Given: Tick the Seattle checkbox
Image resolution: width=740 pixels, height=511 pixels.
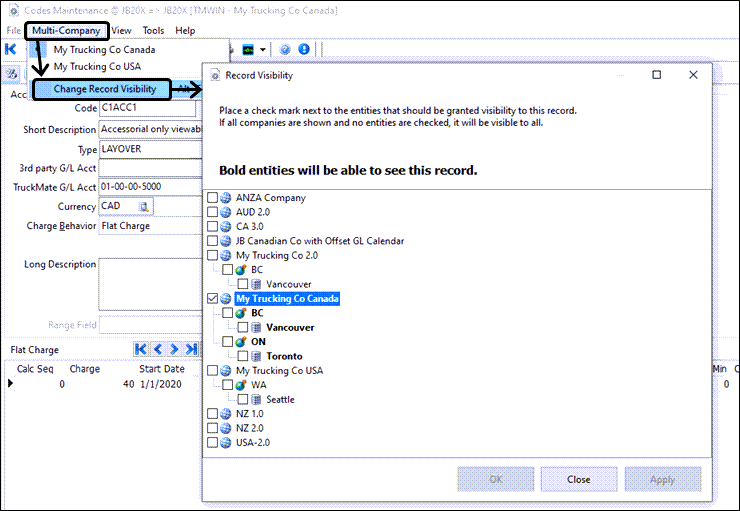Looking at the screenshot, I should [243, 399].
